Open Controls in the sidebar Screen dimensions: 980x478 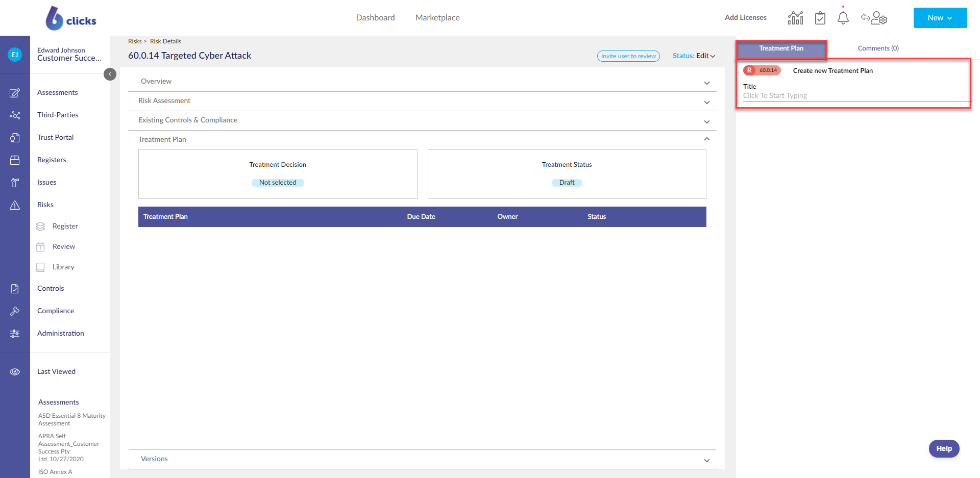click(x=51, y=289)
